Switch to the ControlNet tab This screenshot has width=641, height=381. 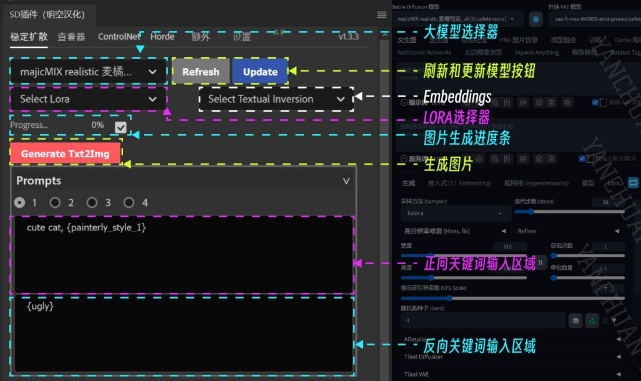point(119,37)
